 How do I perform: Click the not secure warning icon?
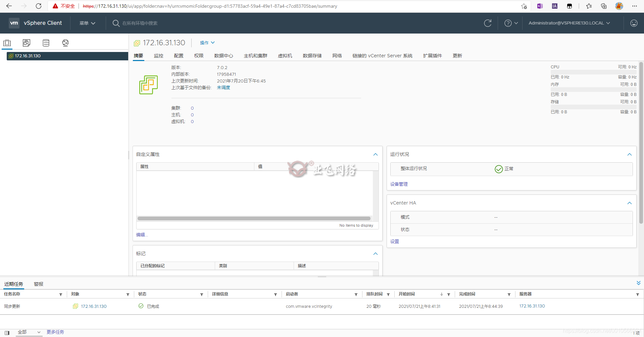(55, 6)
